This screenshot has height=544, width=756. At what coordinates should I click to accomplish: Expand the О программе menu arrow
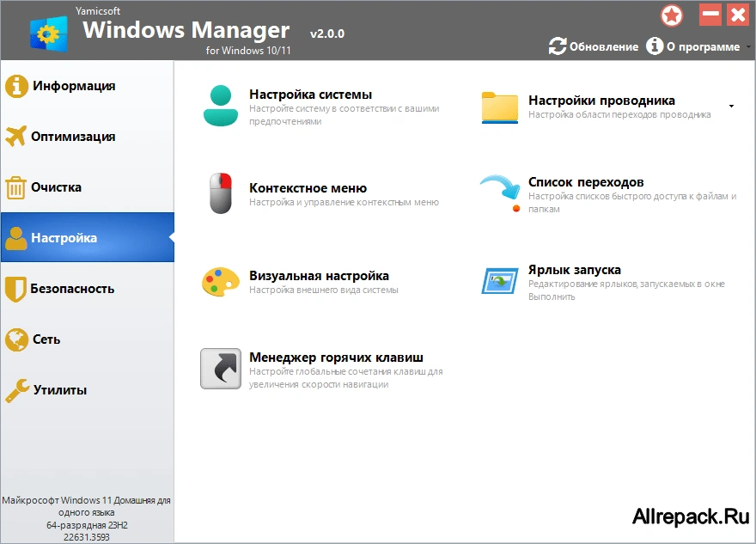[x=748, y=46]
